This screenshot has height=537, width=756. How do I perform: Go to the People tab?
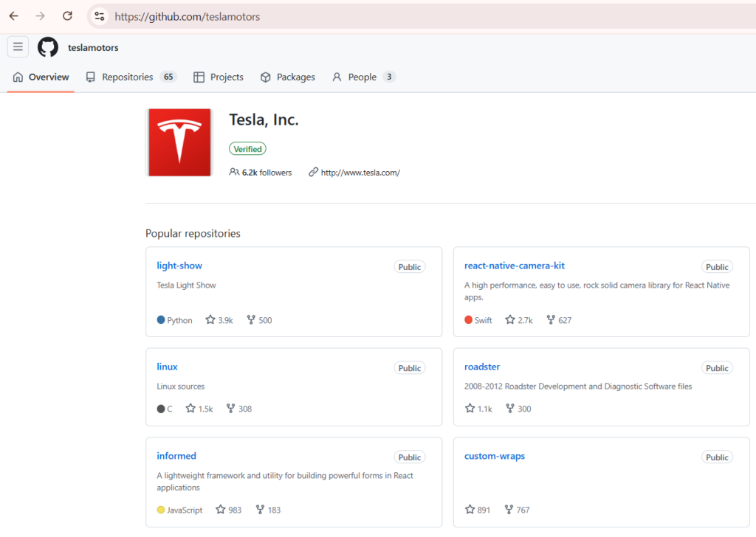364,77
